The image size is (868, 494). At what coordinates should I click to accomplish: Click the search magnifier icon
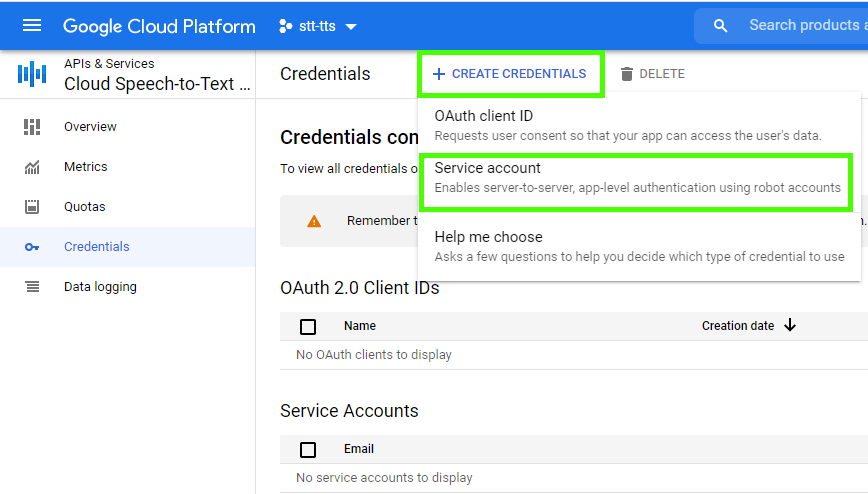(x=720, y=25)
